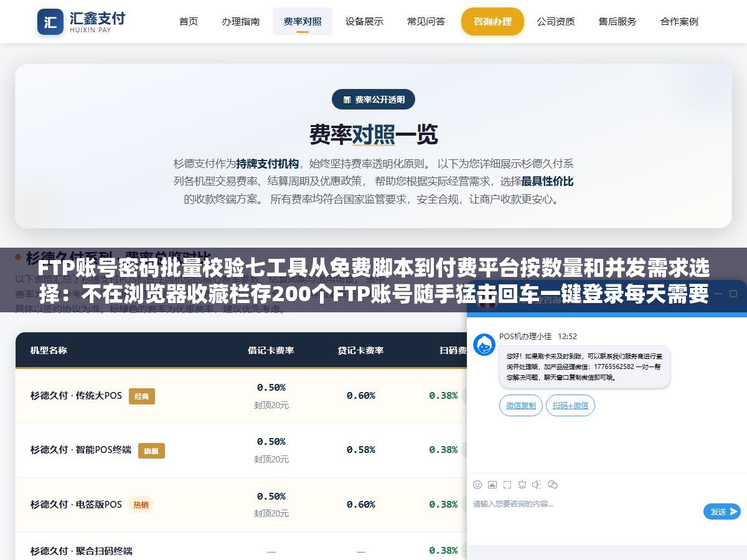
Task: Open the emoji picker in chat
Action: pos(477,485)
